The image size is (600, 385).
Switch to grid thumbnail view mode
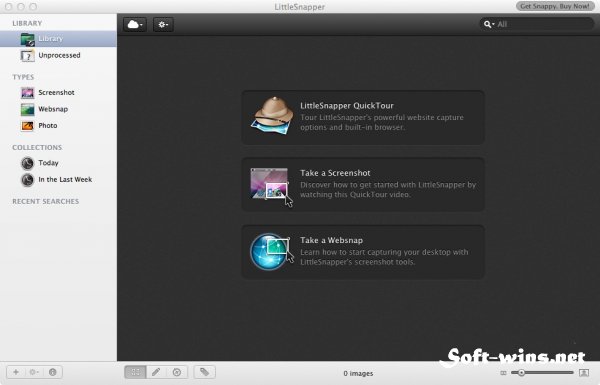(135, 372)
